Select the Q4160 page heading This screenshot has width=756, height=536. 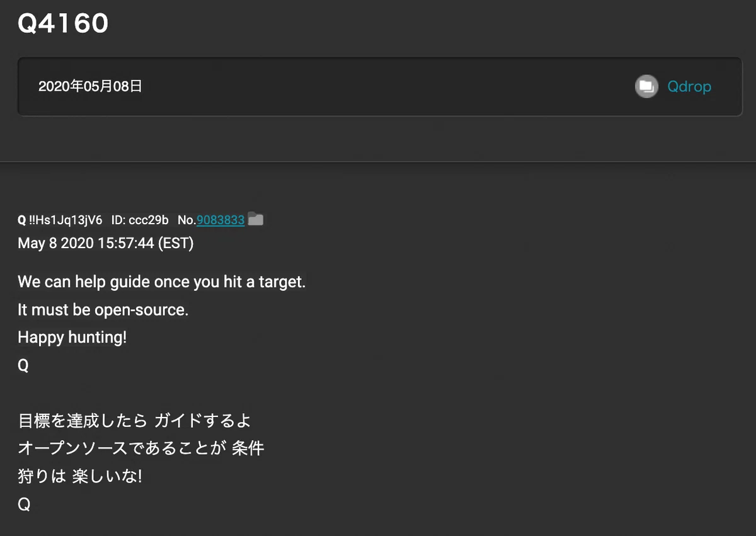[63, 23]
